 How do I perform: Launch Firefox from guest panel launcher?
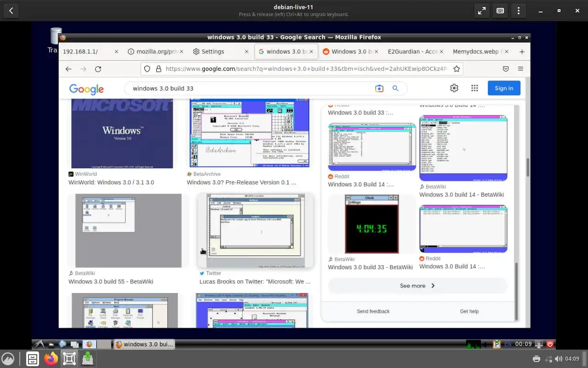89,344
